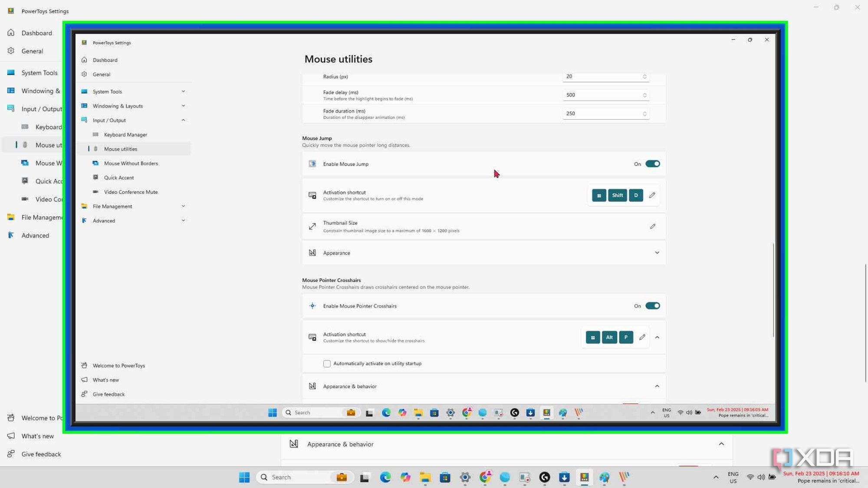Open General in the green-framed window sidebar
Image resolution: width=868 pixels, height=488 pixels.
101,74
